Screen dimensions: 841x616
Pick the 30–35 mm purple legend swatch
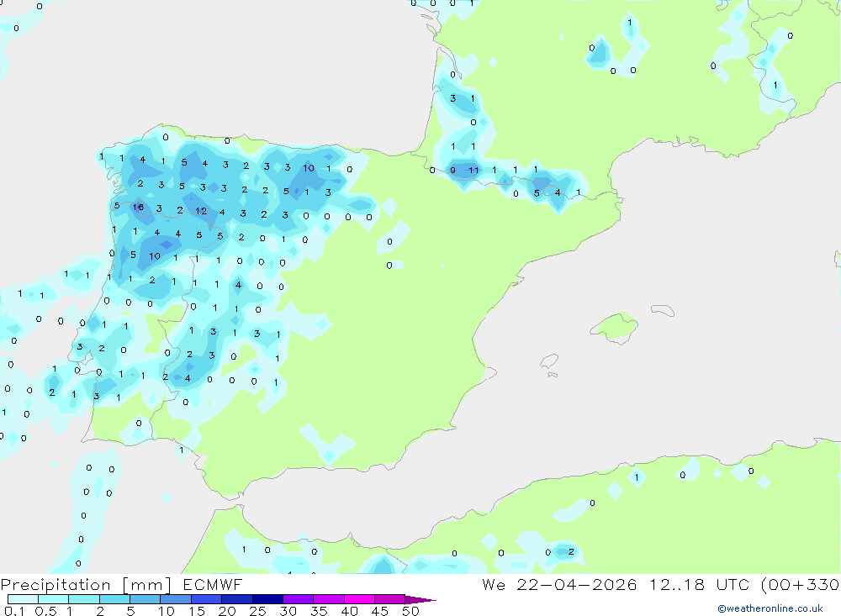[x=298, y=599]
